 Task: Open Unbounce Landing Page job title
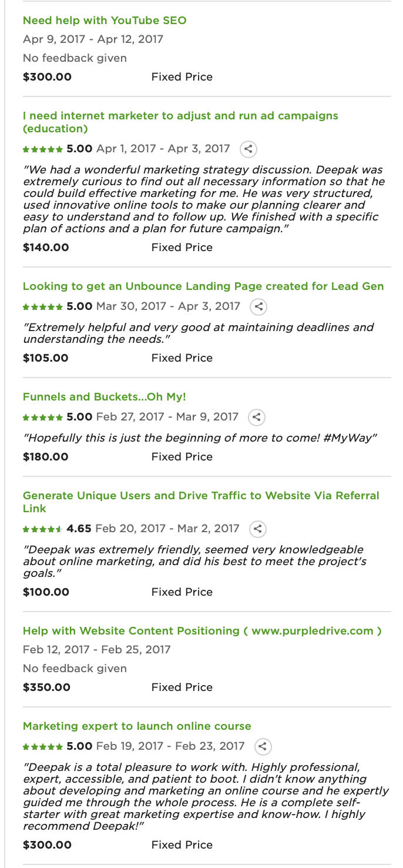coord(203,286)
